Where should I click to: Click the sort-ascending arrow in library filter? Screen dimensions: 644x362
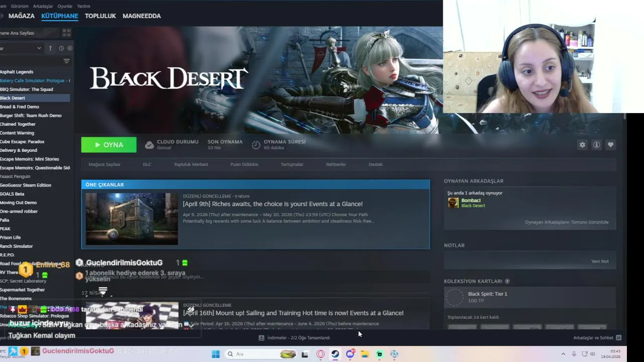[x=50, y=48]
